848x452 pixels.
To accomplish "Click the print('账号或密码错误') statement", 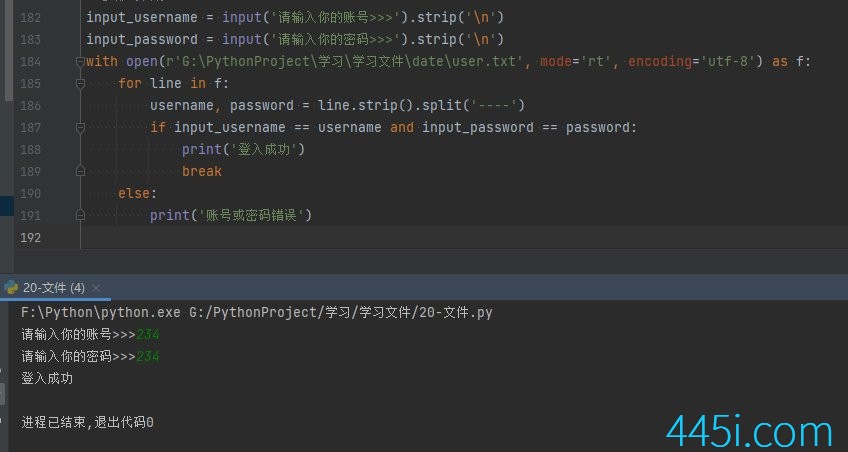I will (231, 215).
